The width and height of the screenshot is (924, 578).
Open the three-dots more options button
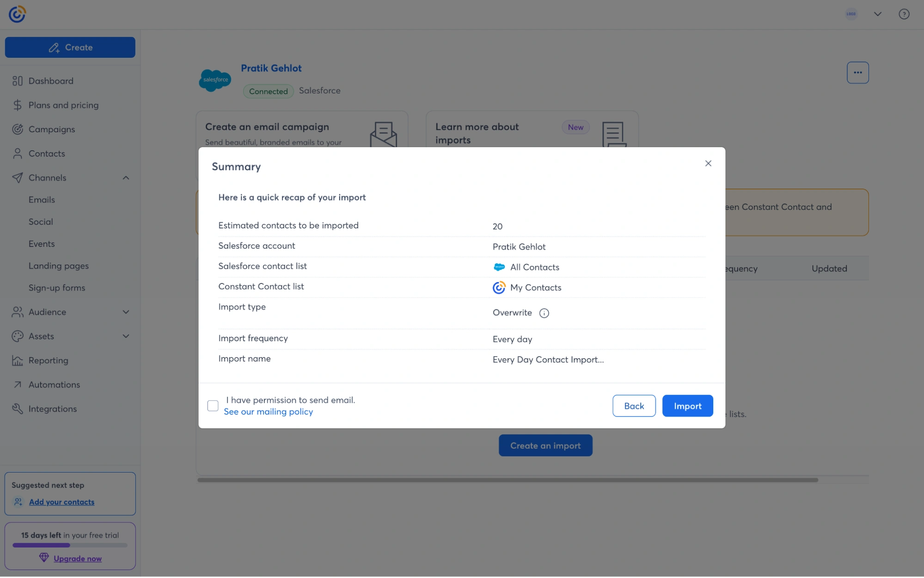tap(857, 73)
